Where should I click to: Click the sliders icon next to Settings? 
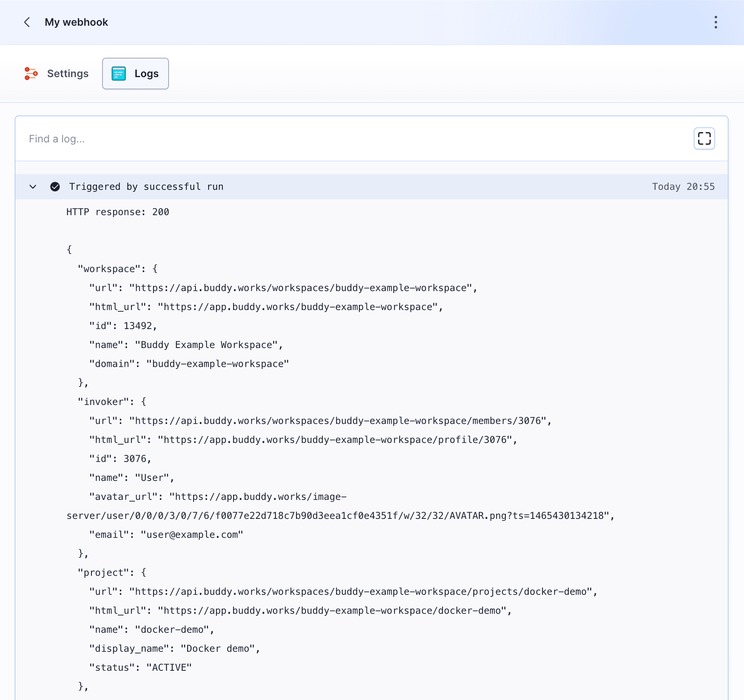point(31,74)
